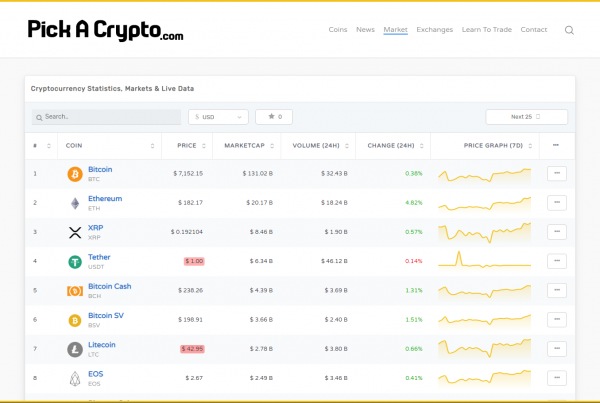This screenshot has height=403, width=600.
Task: Open the Bitcoin SV coin link
Action: click(x=106, y=315)
